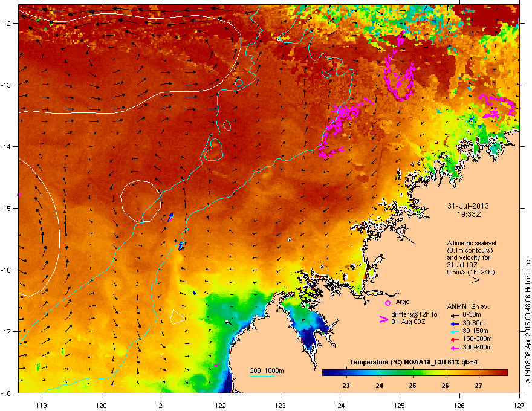Click the magenta drifters arrowhead legend symbol
This screenshot has width=532, height=411.
point(383,319)
